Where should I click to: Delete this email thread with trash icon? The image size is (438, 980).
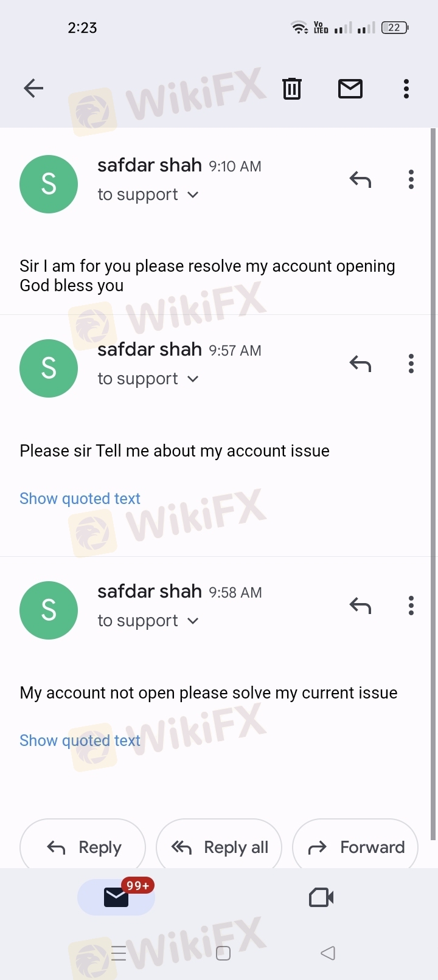click(292, 89)
